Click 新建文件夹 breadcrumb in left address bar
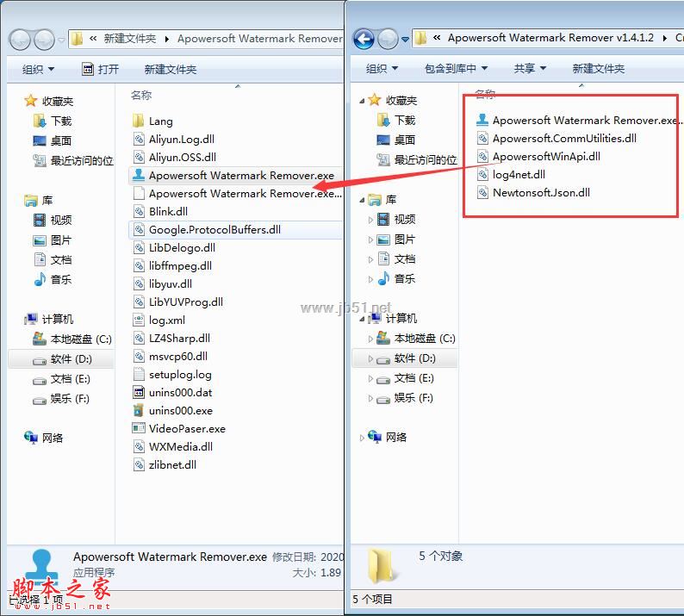 [x=129, y=39]
